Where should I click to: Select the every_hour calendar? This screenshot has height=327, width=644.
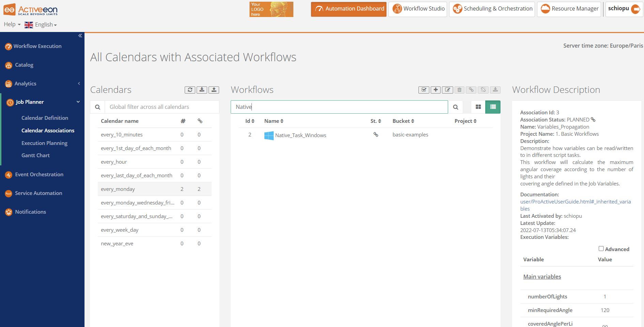[x=154, y=162]
